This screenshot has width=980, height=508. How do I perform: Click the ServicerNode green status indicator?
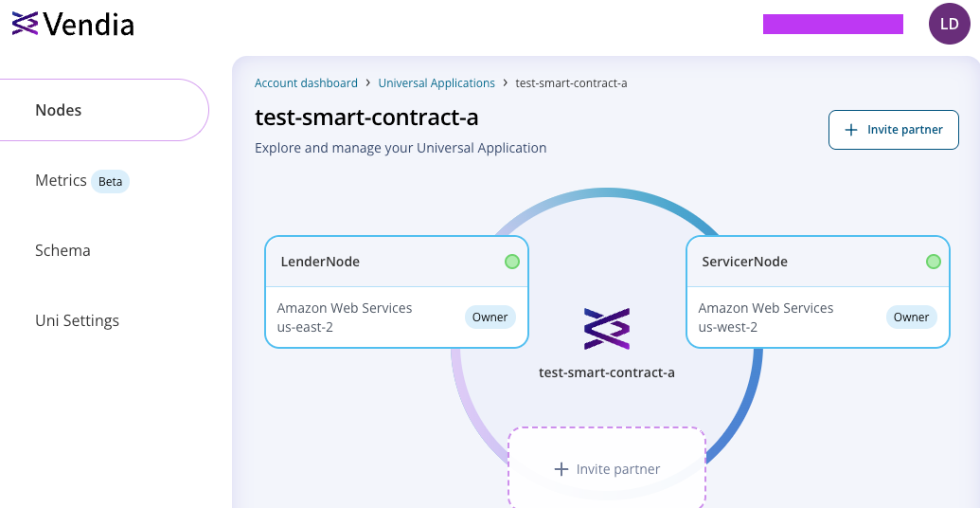[933, 262]
